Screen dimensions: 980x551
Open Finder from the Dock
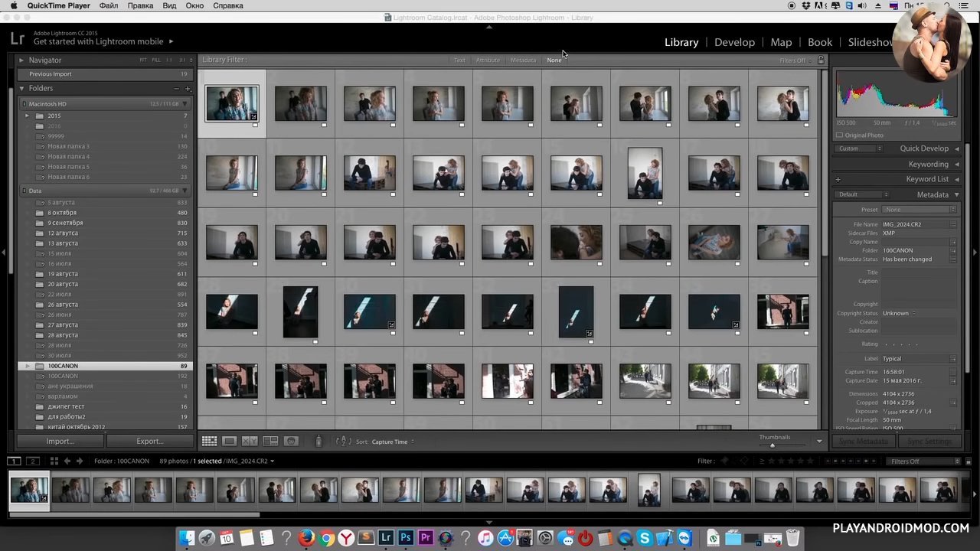(187, 538)
